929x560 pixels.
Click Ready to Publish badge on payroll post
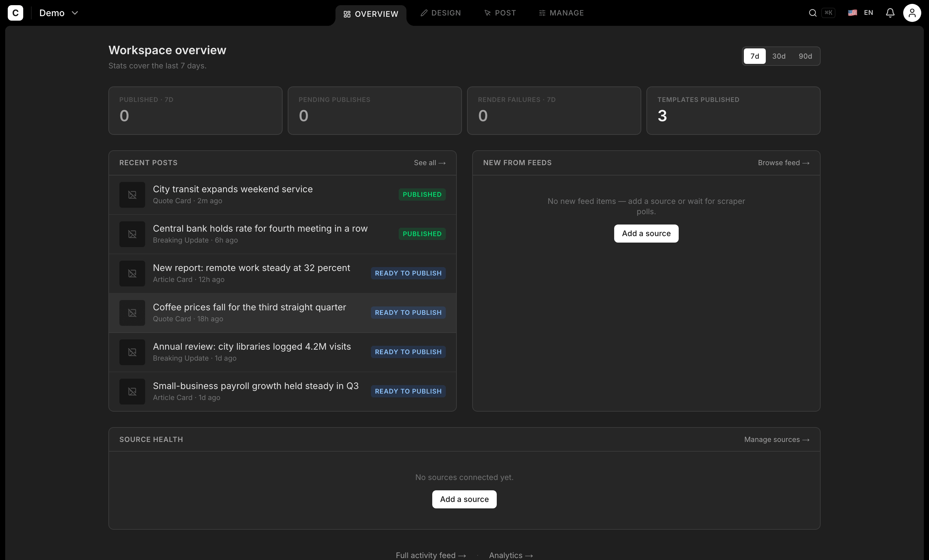(x=408, y=391)
